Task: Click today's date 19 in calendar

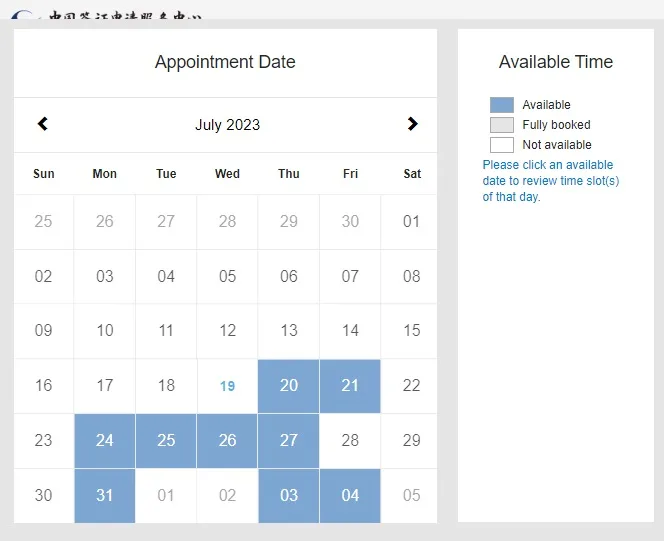Action: 227,386
